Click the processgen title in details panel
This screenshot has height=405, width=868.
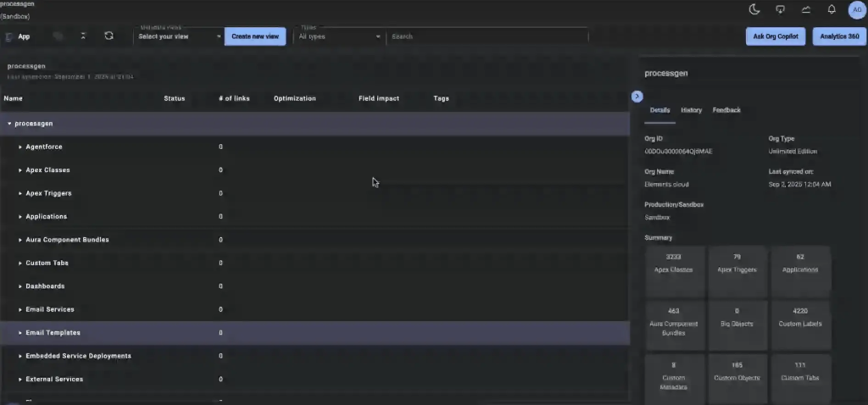pyautogui.click(x=666, y=73)
